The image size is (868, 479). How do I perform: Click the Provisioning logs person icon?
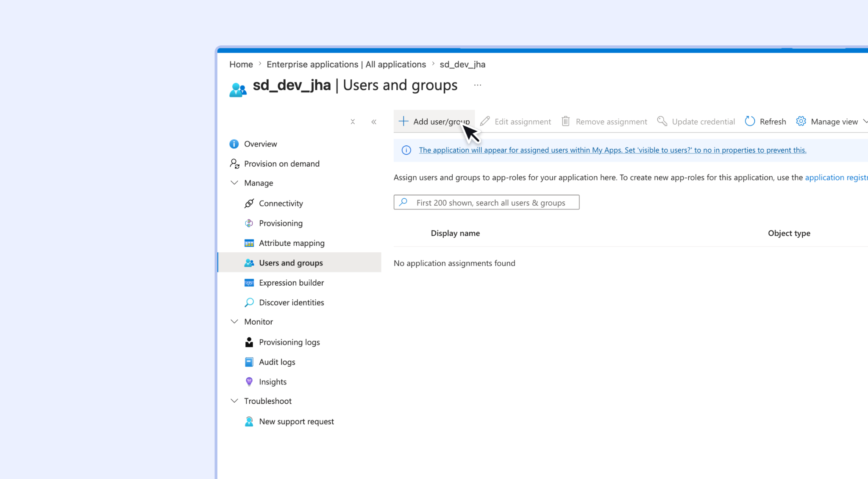coord(249,342)
